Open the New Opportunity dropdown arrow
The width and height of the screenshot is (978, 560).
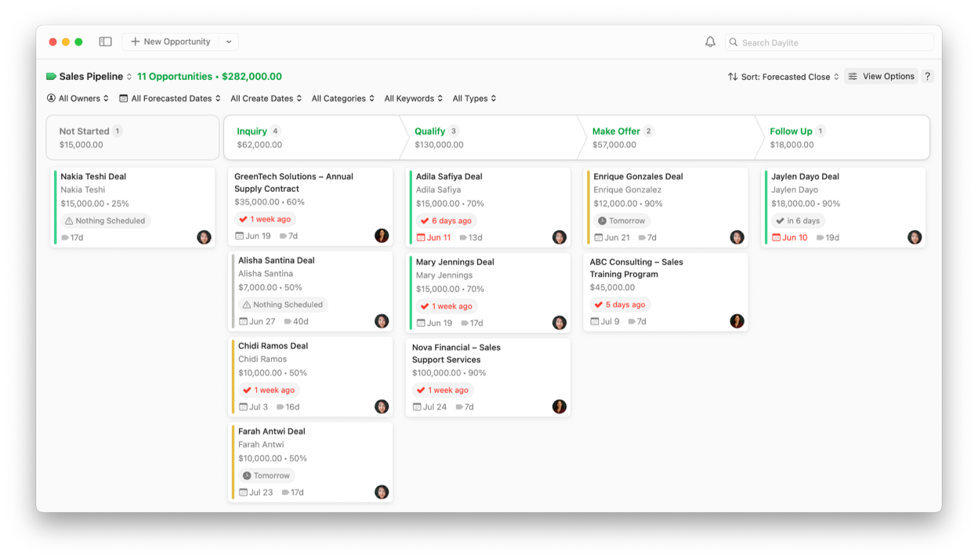point(229,42)
